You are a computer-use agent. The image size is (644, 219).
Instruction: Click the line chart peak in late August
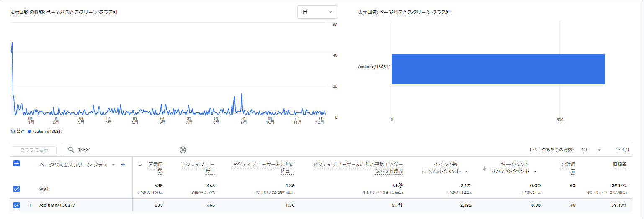tap(242, 94)
